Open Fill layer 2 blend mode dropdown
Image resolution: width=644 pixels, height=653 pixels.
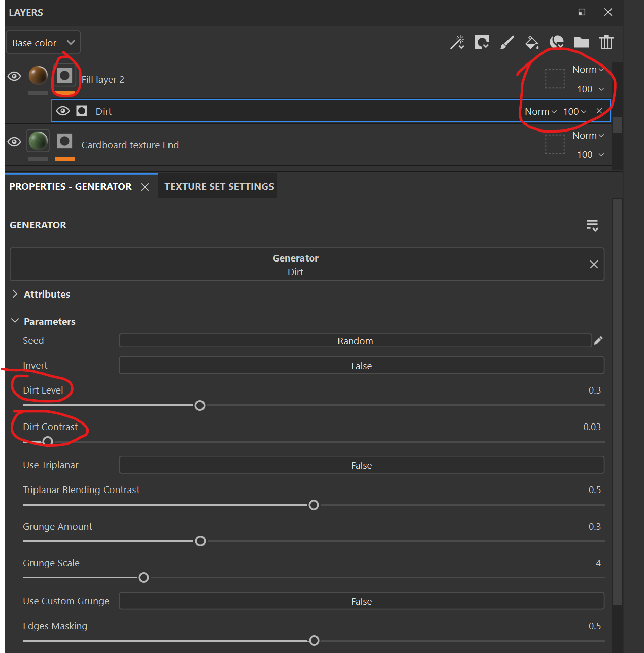click(x=588, y=70)
